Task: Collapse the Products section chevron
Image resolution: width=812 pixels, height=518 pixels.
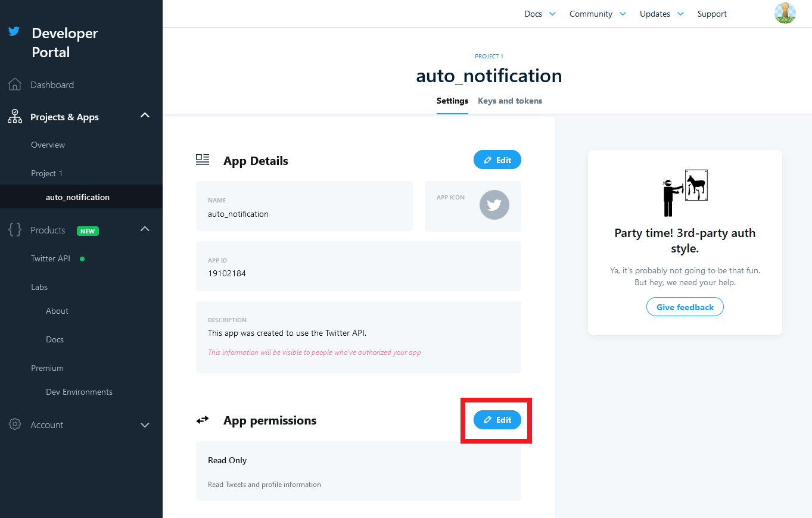Action: (x=145, y=229)
